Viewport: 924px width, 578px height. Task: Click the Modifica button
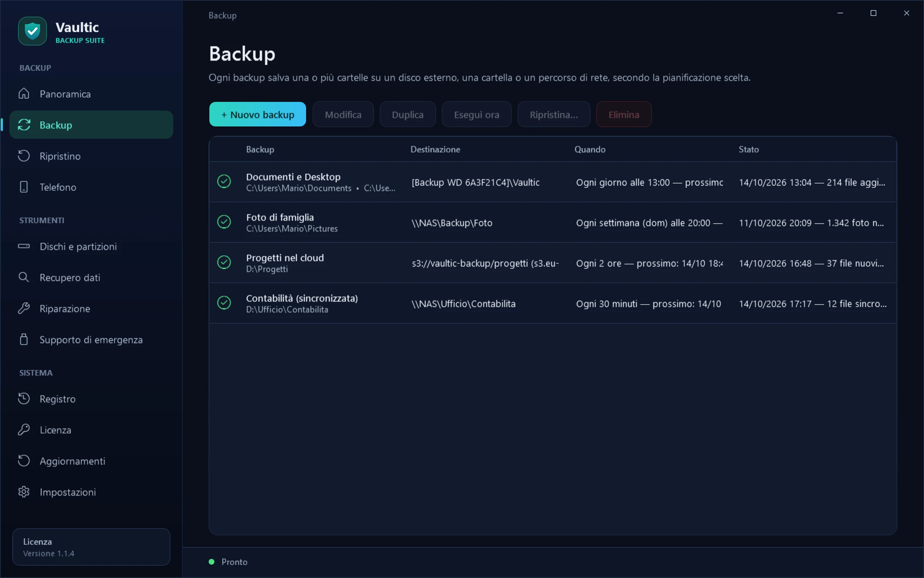pyautogui.click(x=343, y=114)
